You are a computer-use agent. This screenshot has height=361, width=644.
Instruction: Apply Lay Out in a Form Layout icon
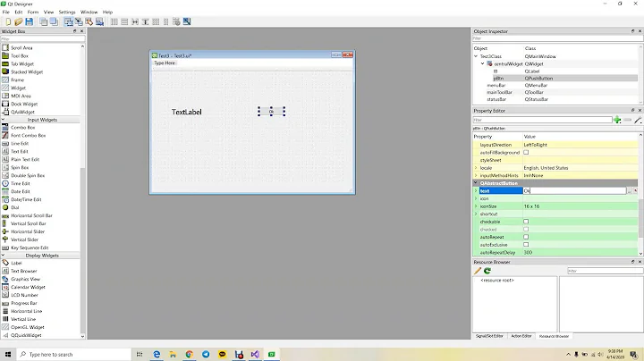166,21
